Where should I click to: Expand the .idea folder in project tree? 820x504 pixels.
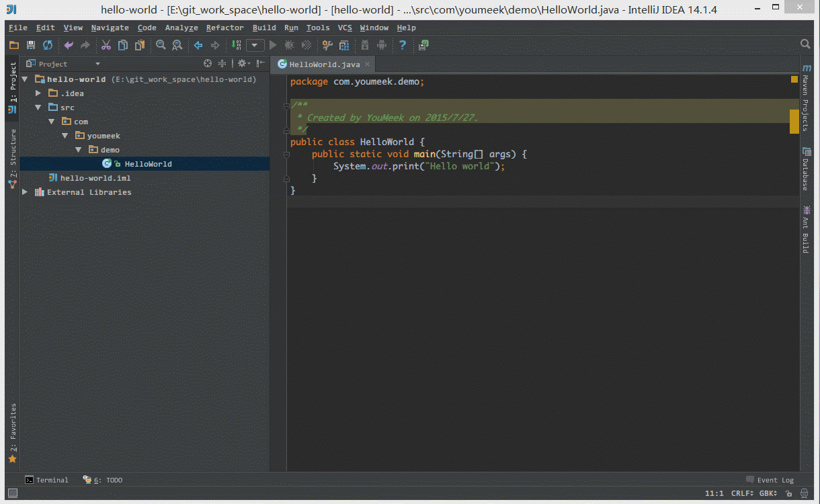pos(38,93)
